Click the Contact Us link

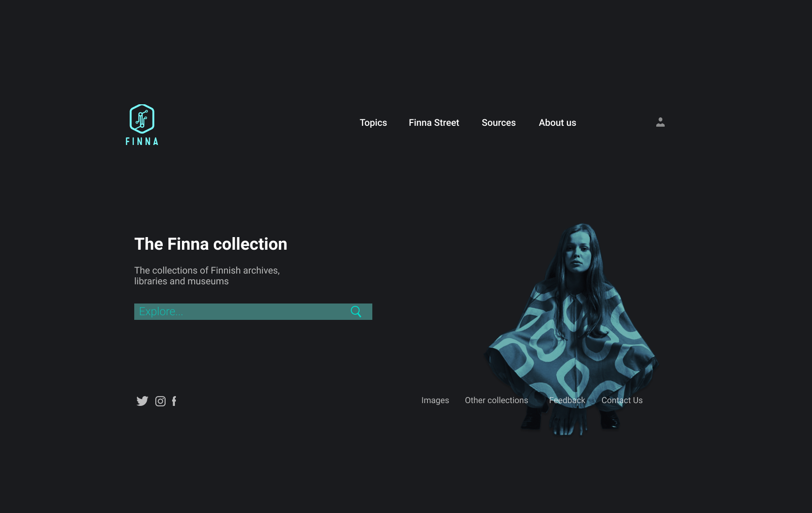(x=622, y=400)
